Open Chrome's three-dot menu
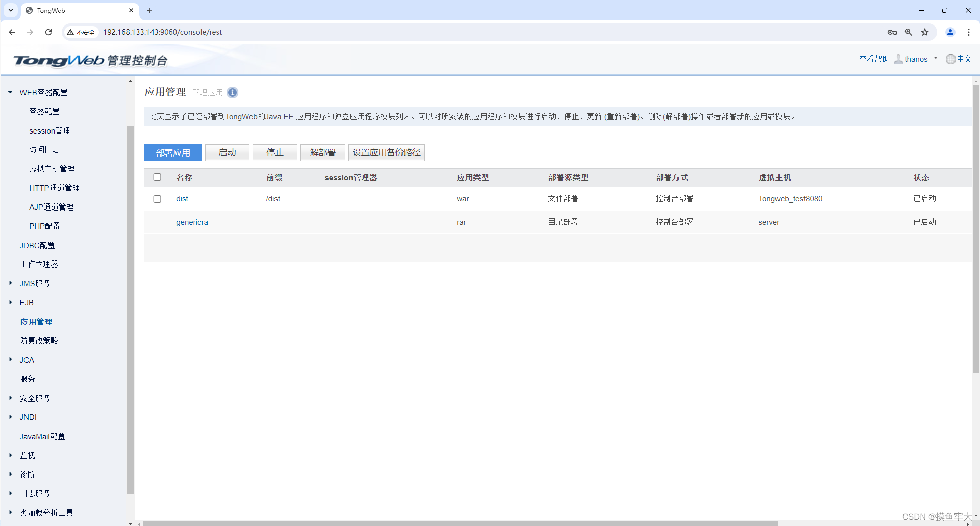The width and height of the screenshot is (980, 526). tap(969, 32)
